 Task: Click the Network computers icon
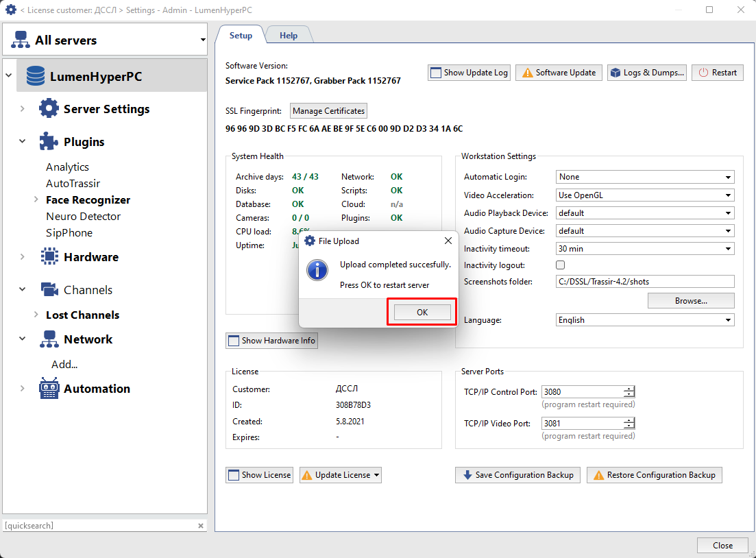pos(49,339)
